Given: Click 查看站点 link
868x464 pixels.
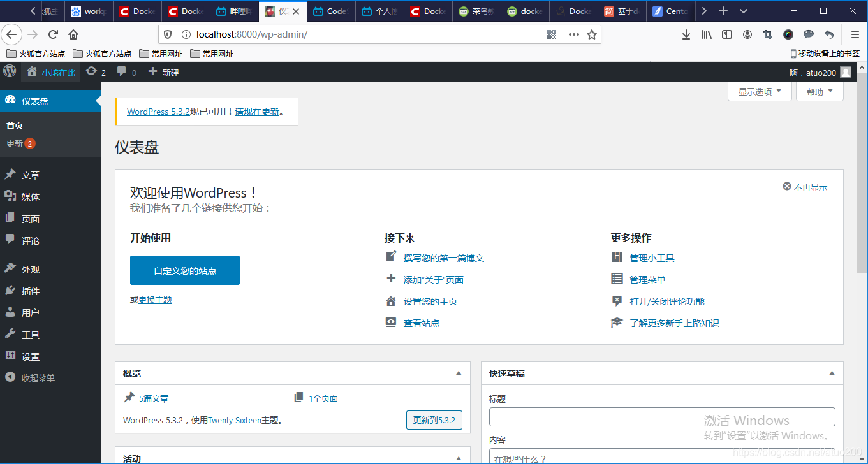Looking at the screenshot, I should pos(422,323).
